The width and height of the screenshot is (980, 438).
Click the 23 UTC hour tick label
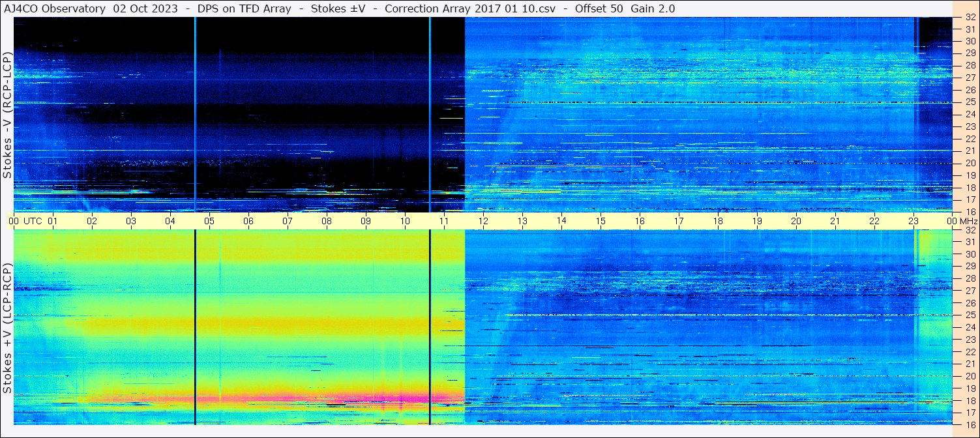(913, 221)
